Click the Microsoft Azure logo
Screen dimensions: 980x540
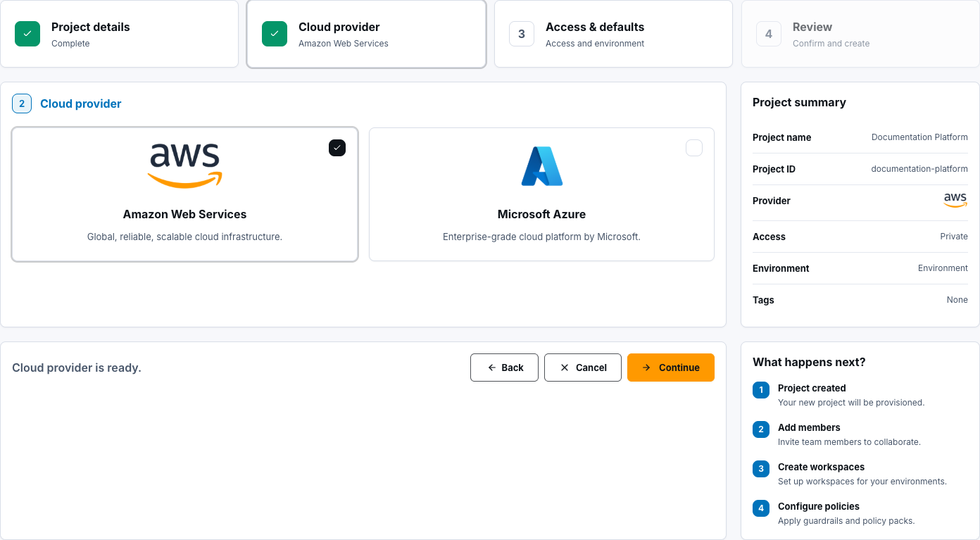click(541, 166)
